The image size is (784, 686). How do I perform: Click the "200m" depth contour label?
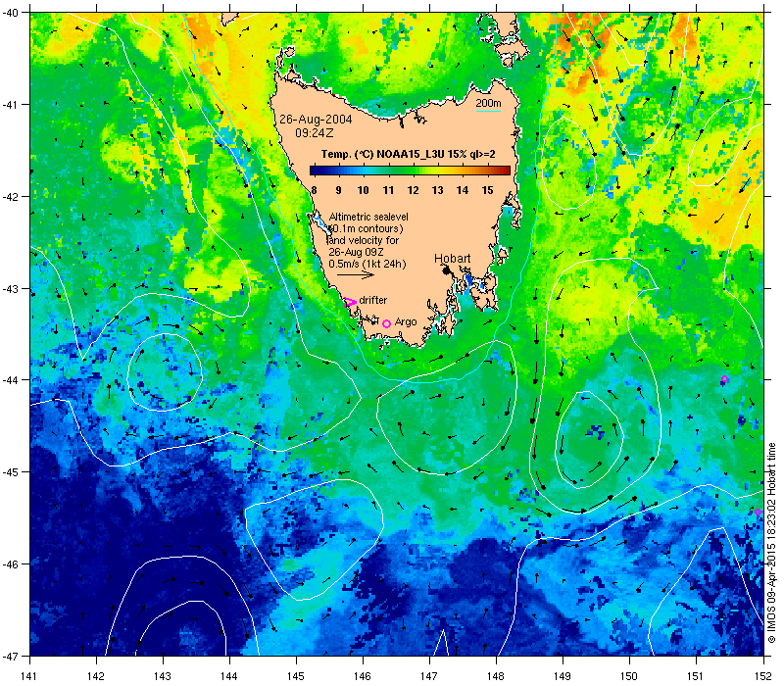488,103
